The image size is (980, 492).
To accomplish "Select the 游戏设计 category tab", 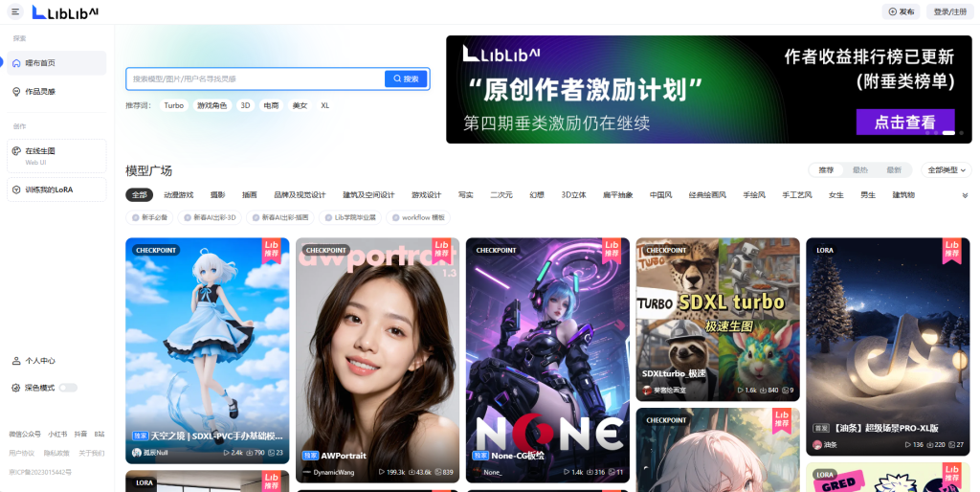I will click(426, 195).
